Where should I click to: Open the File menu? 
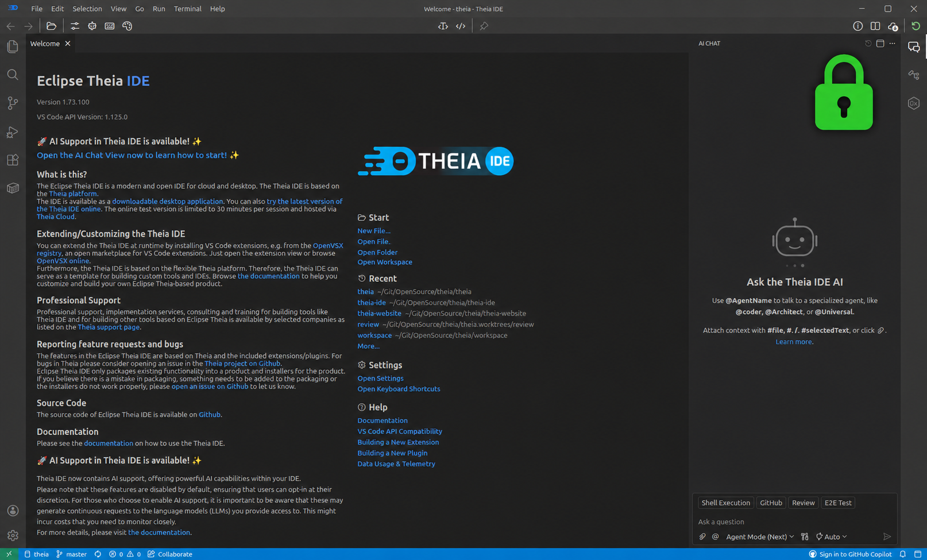(37, 9)
